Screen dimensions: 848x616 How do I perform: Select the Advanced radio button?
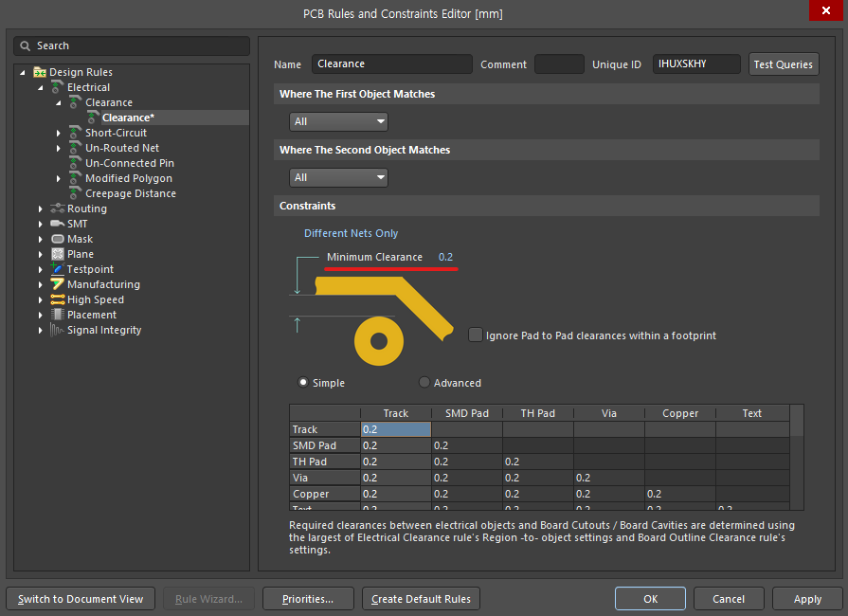pos(424,382)
